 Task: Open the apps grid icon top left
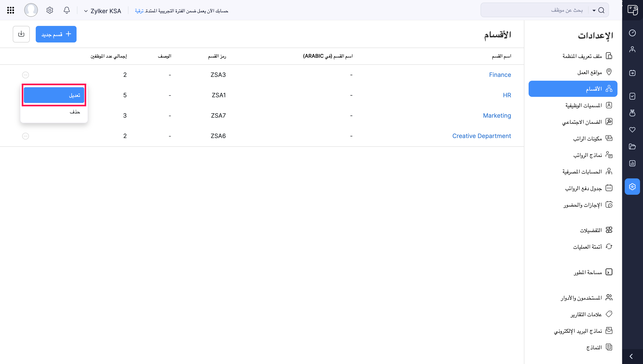click(x=10, y=10)
